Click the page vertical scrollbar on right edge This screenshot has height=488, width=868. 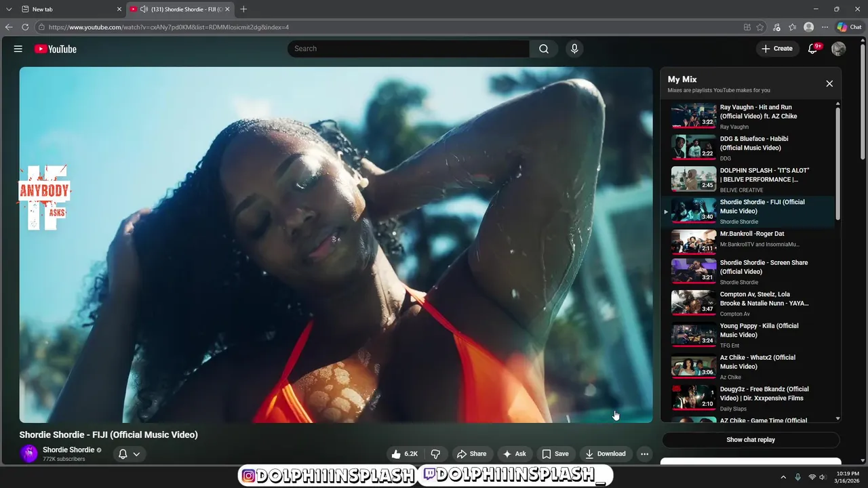pos(864,102)
